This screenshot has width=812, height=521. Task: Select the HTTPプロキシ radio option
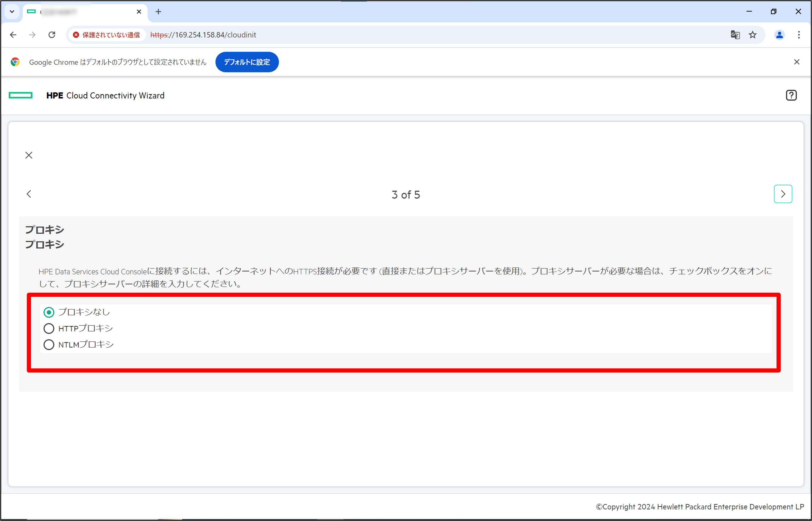(49, 328)
